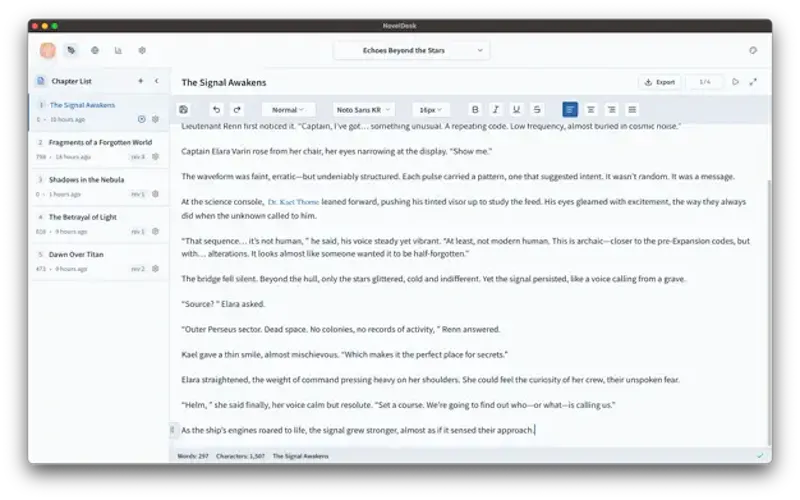The width and height of the screenshot is (800, 500).
Task: Open the Normal paragraph style dropdown
Action: pos(288,110)
